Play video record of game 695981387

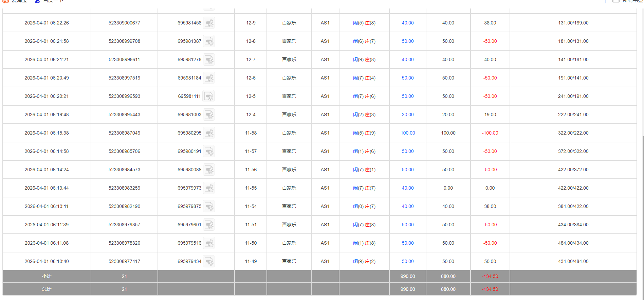pos(209,41)
